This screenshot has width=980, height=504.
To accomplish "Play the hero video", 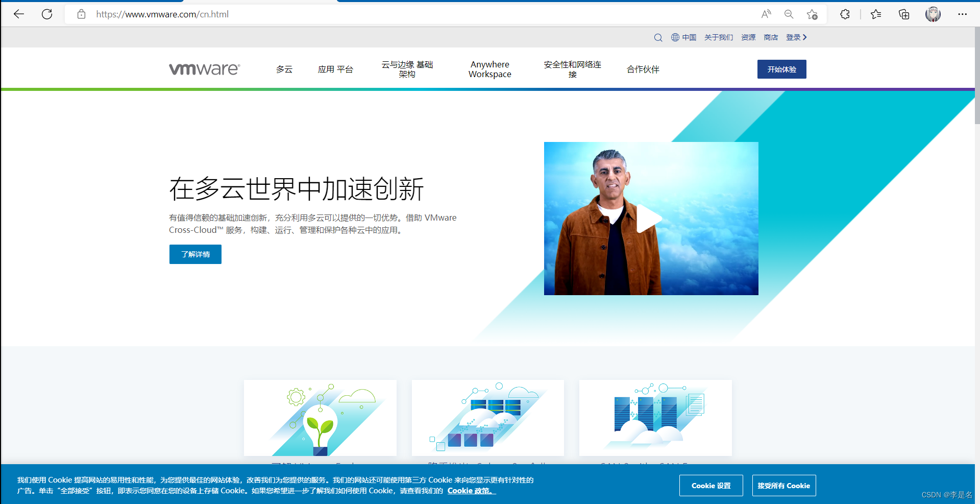I will click(x=649, y=219).
